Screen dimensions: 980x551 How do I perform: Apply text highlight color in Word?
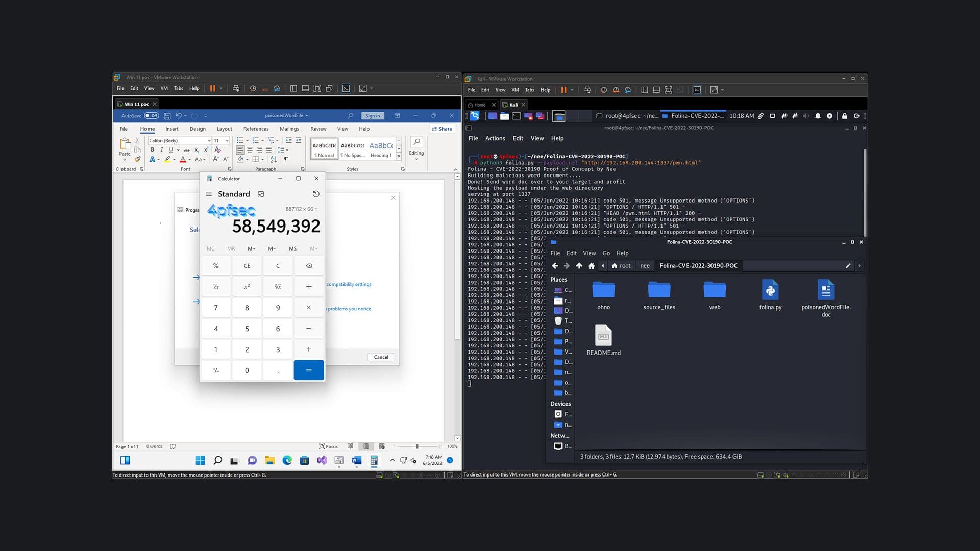point(167,159)
